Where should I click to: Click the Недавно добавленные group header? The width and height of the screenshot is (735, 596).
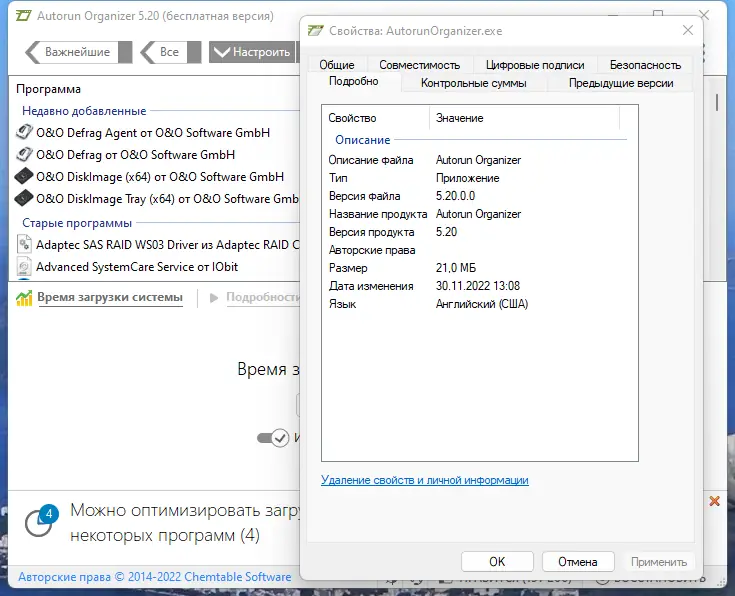84,111
